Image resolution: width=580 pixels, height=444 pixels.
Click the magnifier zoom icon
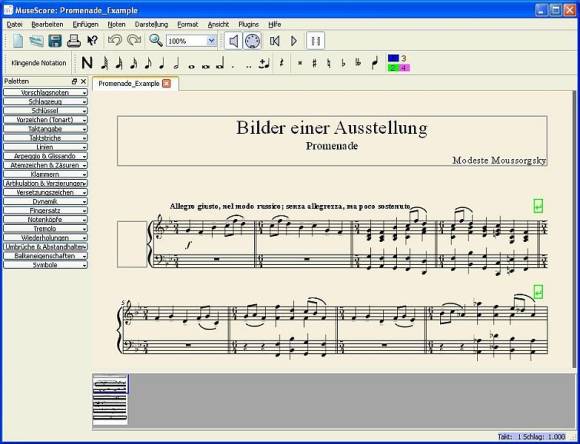(x=156, y=40)
